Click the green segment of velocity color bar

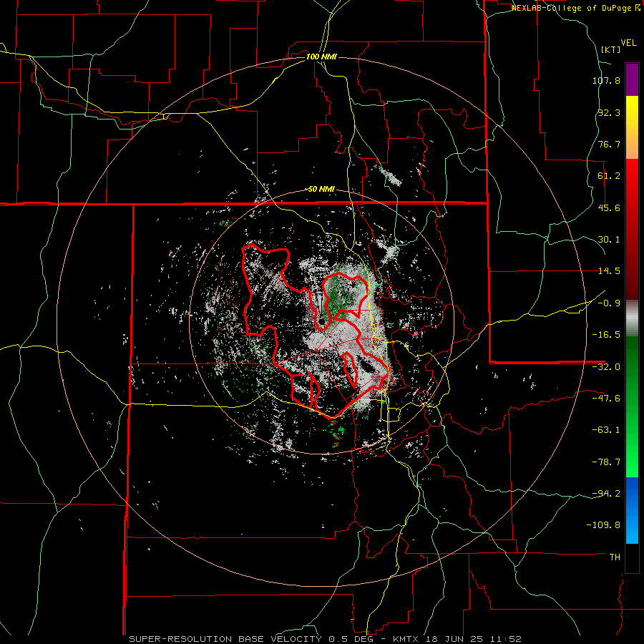tap(632, 406)
